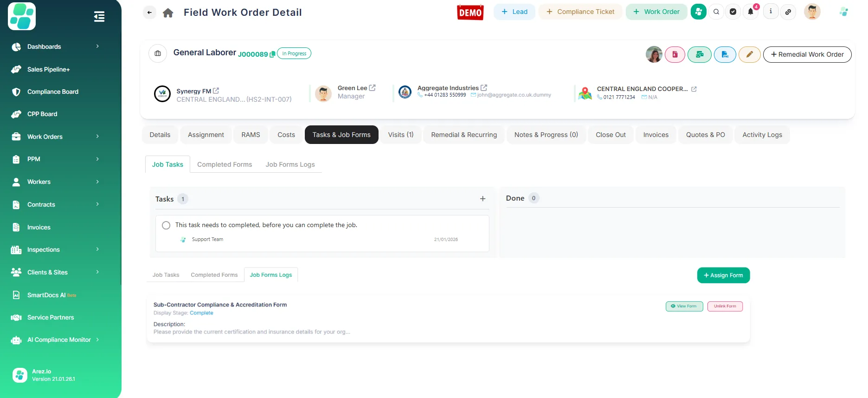The height and width of the screenshot is (398, 868).
Task: Open Synergy FM external link icon
Action: click(x=216, y=91)
